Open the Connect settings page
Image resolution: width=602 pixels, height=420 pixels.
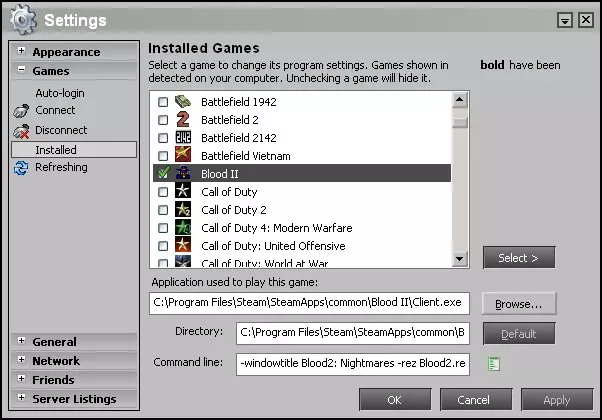tap(55, 110)
